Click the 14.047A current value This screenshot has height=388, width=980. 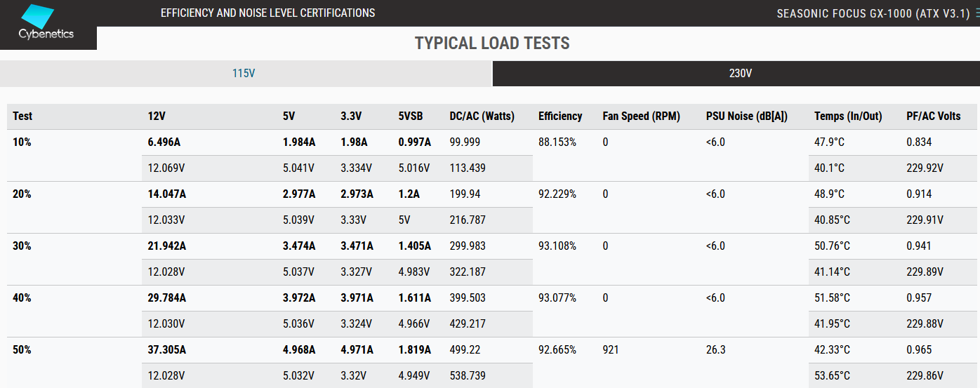coord(166,194)
